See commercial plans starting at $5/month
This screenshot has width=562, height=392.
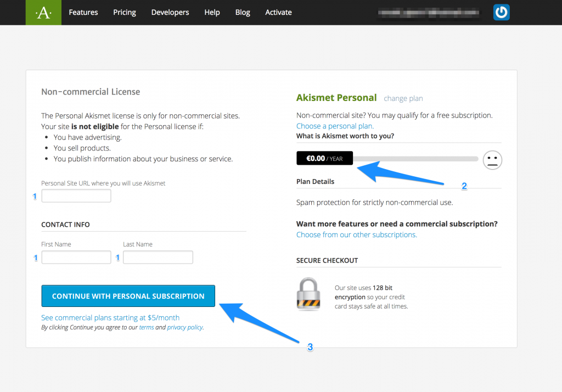tap(110, 317)
